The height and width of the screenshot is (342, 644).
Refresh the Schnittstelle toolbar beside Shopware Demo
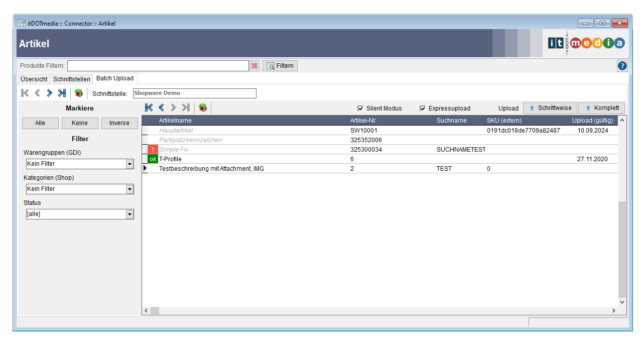click(79, 93)
